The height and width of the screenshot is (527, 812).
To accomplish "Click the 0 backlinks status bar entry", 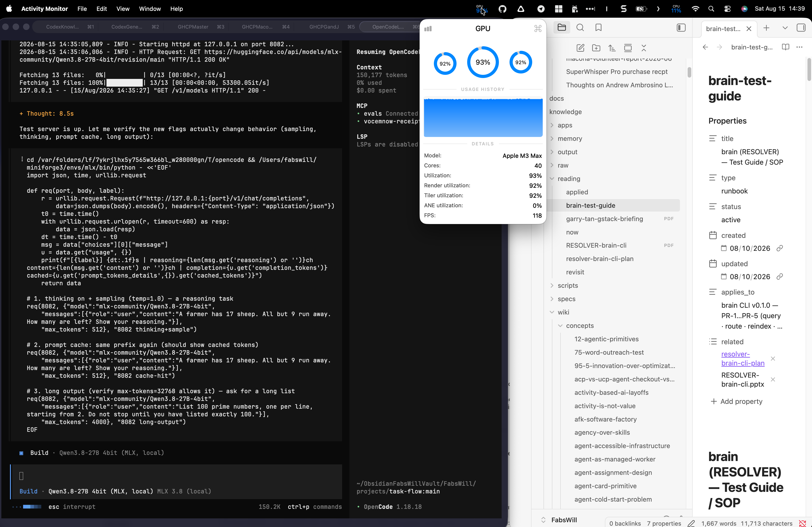I will pyautogui.click(x=625, y=523).
